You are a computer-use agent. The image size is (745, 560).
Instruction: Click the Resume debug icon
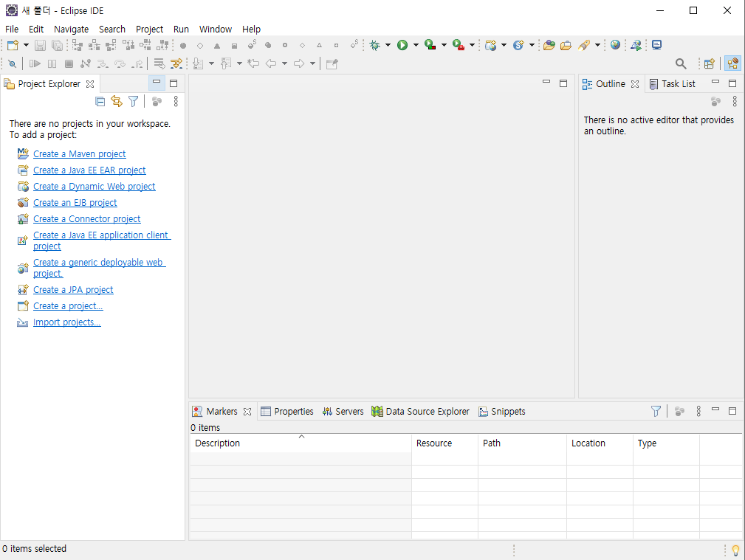(x=35, y=63)
